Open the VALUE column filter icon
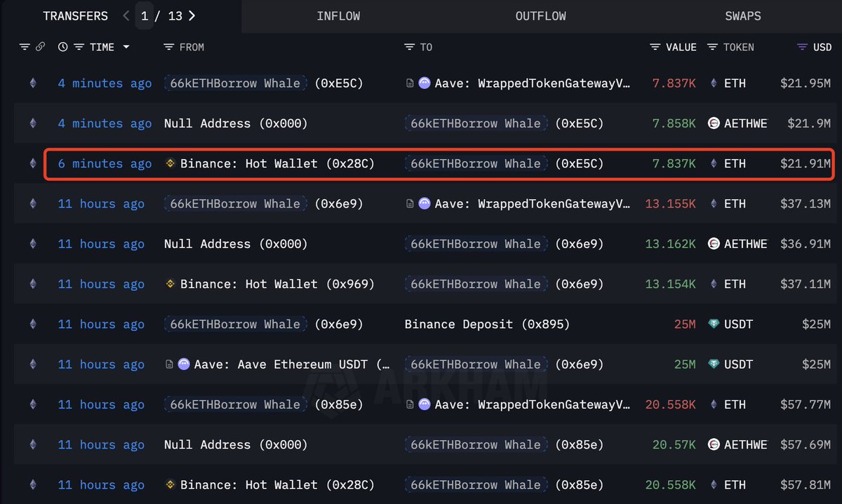 click(x=654, y=47)
